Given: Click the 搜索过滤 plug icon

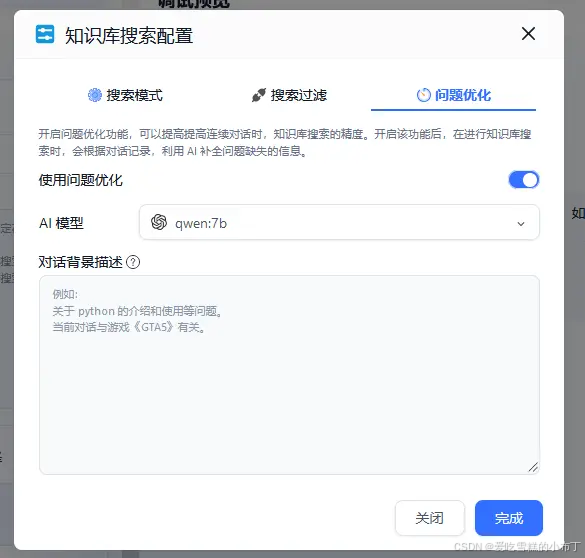Looking at the screenshot, I should point(259,95).
